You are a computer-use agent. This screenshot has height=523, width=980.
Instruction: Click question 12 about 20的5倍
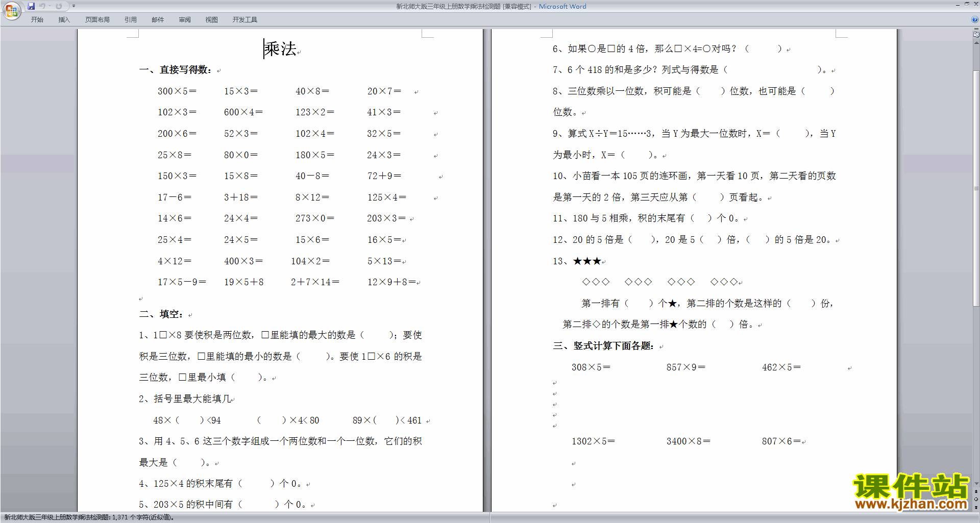pos(692,240)
